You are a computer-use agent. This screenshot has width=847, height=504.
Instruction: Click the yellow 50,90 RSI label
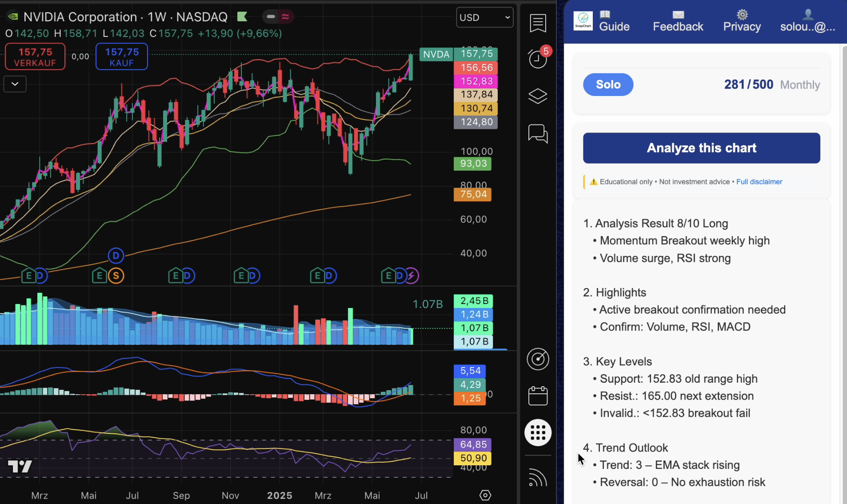[x=473, y=458]
